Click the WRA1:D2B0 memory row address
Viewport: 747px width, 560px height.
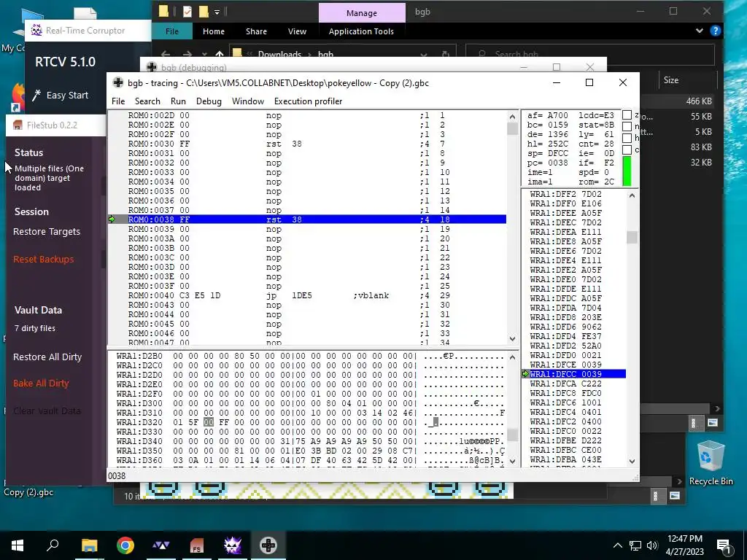139,356
